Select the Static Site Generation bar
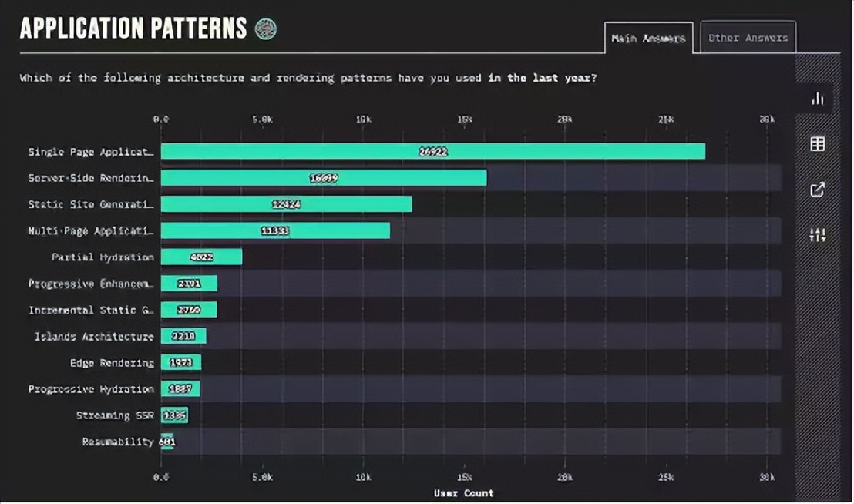The height and width of the screenshot is (504, 854). coord(287,204)
